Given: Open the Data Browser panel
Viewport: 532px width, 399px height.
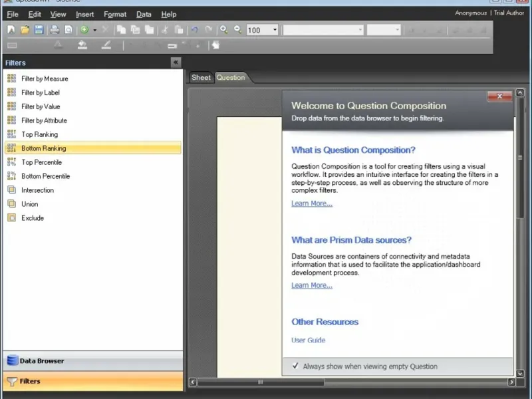Looking at the screenshot, I should [x=42, y=361].
